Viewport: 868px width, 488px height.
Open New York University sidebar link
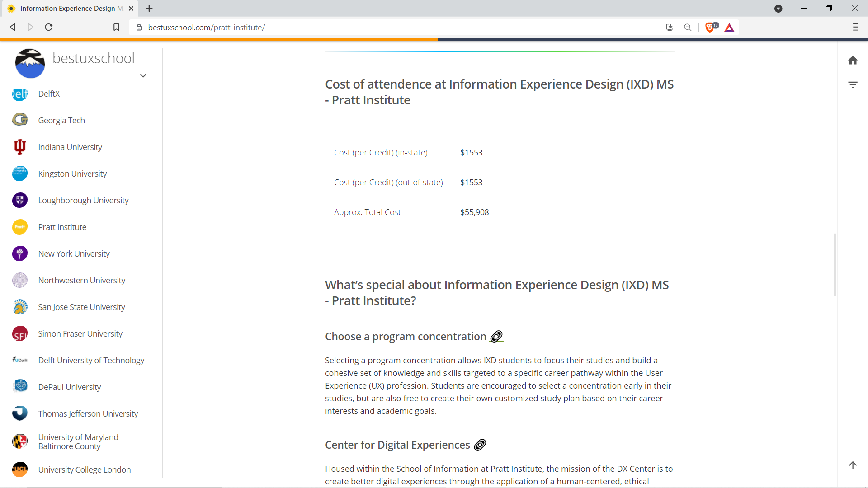pyautogui.click(x=74, y=253)
